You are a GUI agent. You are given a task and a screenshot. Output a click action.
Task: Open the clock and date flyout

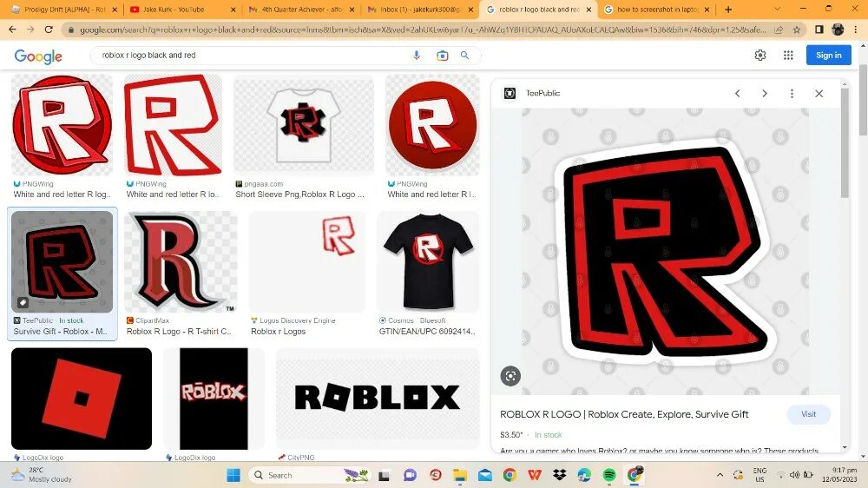pos(839,475)
